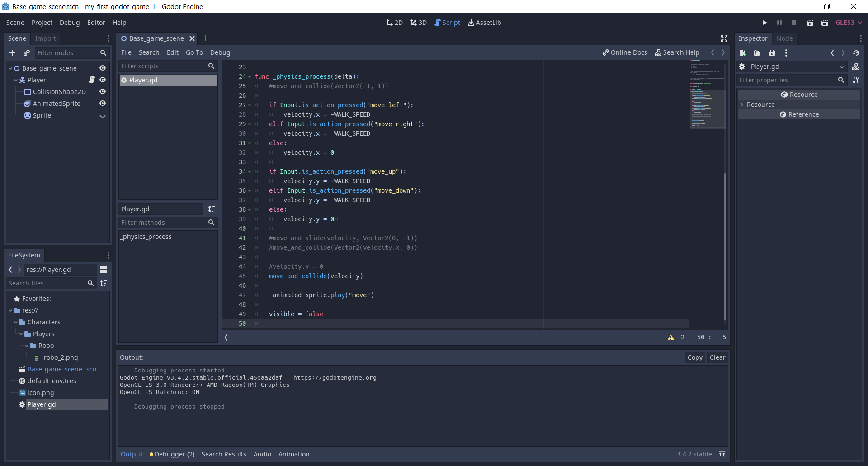Screen dimensions: 868x466
Task: Select Base_game_scene.tscn in FileSystem
Action: (x=62, y=369)
